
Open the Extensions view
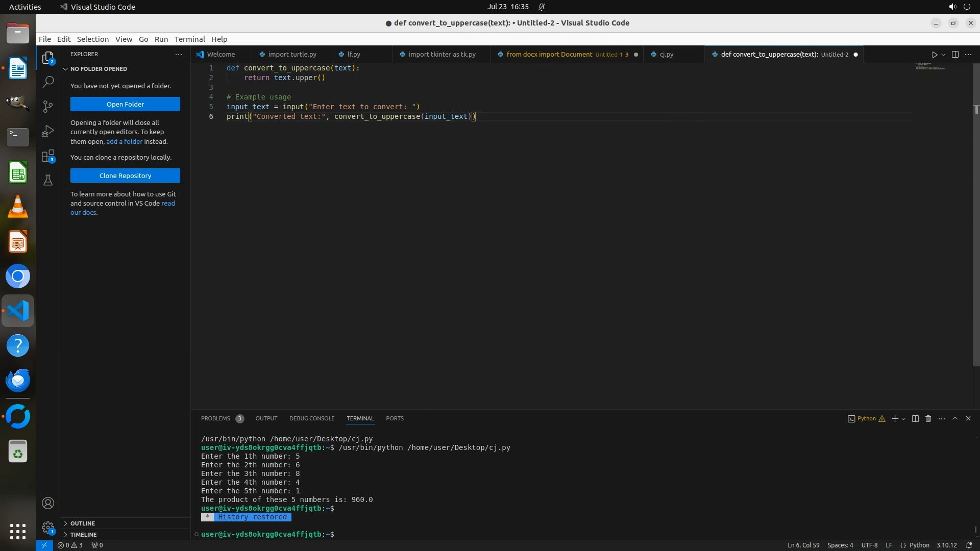[48, 156]
